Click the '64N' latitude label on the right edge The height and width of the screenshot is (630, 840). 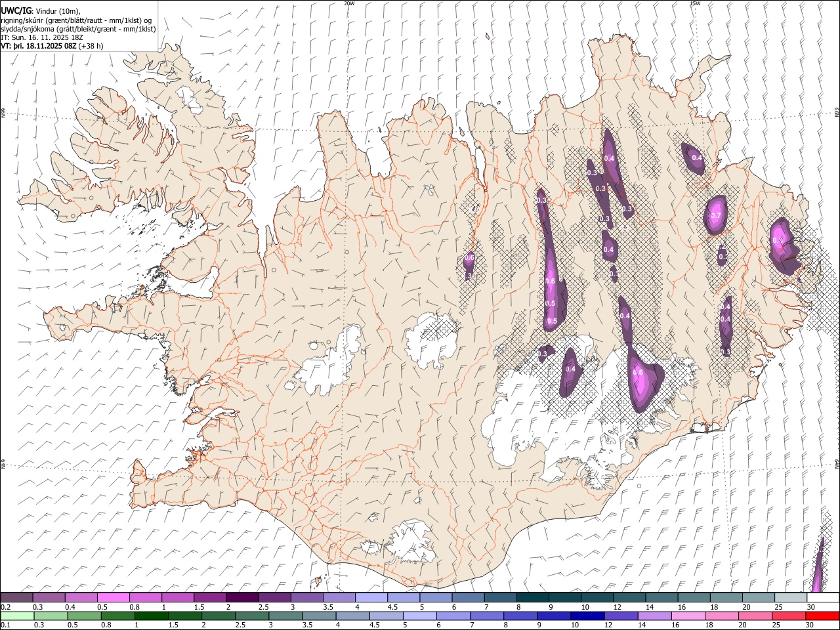tap(836, 463)
